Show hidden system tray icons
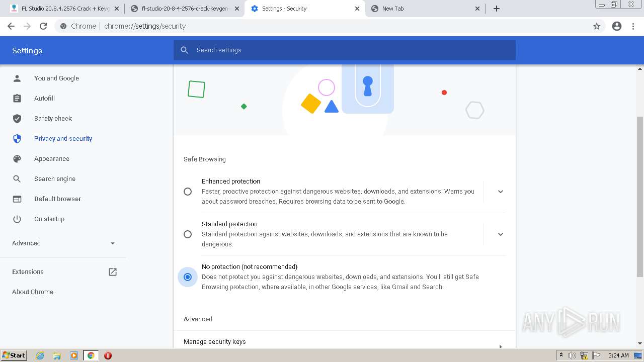644x362 pixels. point(561,355)
